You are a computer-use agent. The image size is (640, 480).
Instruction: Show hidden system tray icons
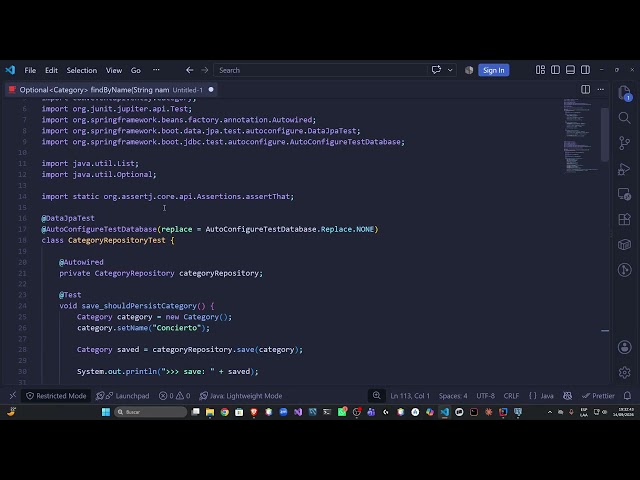pos(550,412)
